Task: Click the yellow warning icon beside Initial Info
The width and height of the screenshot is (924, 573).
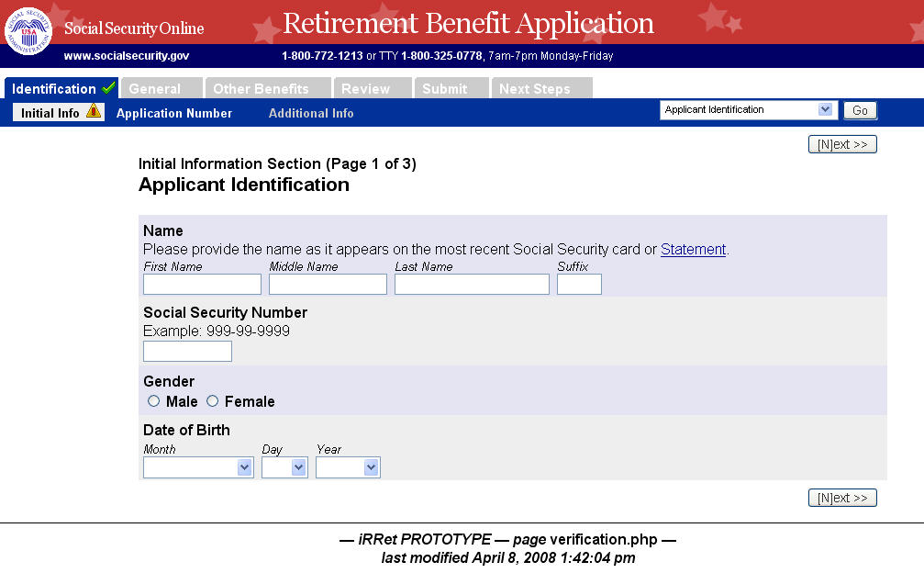Action: pyautogui.click(x=94, y=112)
